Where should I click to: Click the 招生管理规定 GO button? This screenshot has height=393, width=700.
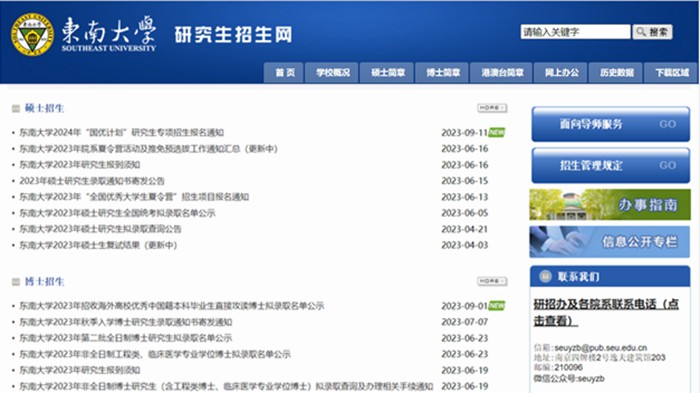[x=610, y=165]
